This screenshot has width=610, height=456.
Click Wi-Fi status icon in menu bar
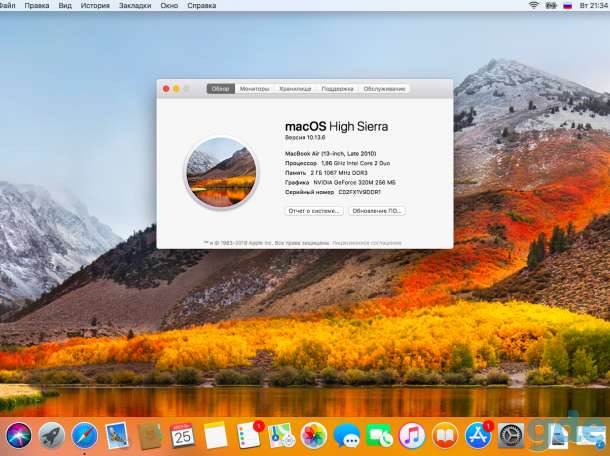coord(534,5)
